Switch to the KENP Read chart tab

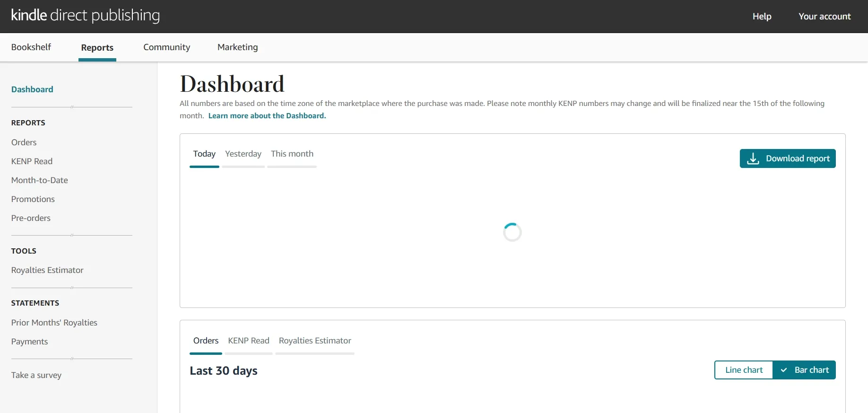click(x=249, y=341)
